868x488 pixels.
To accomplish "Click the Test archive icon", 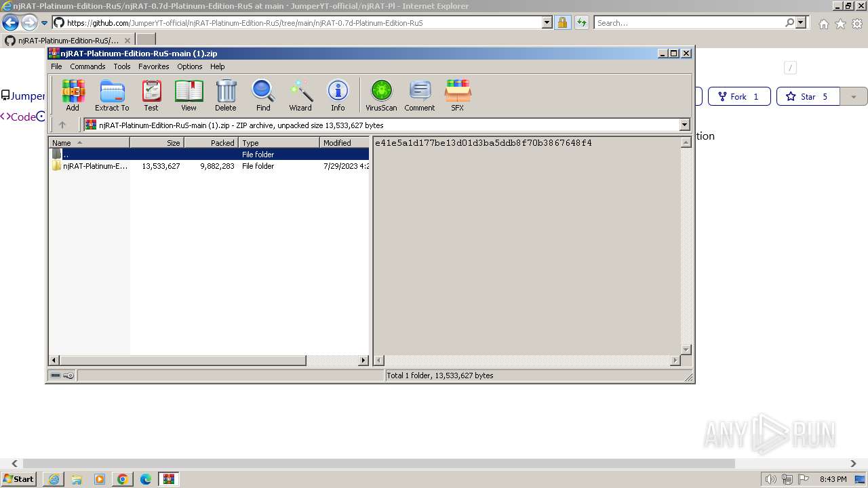I will (151, 95).
